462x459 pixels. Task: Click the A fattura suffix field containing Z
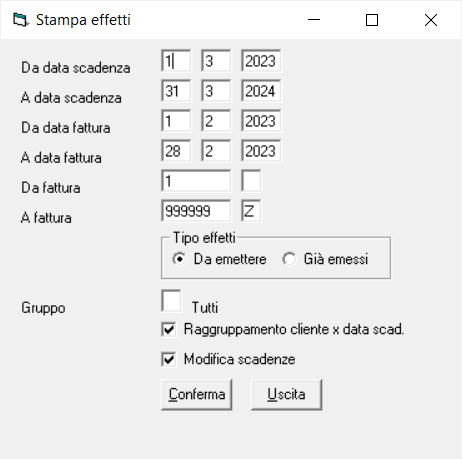tap(251, 211)
